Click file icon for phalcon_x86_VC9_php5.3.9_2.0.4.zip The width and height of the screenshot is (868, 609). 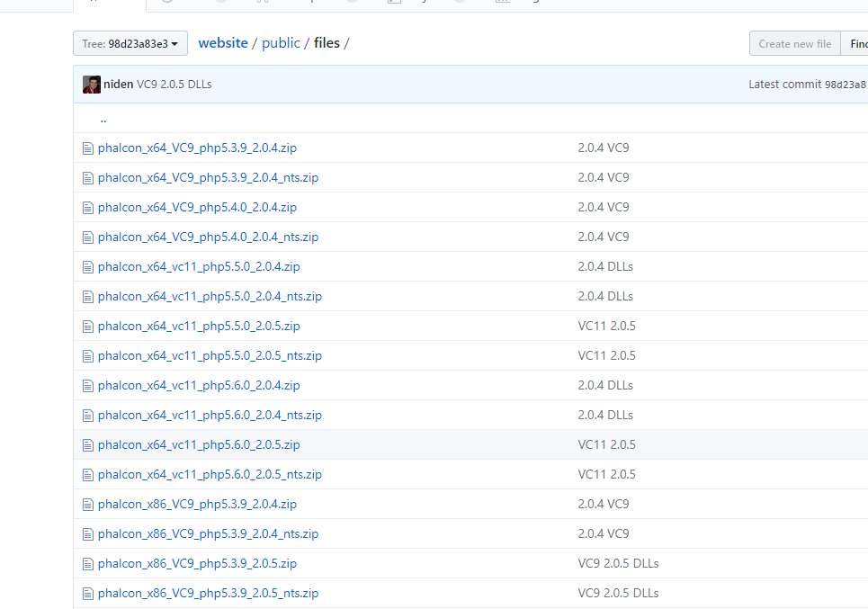[87, 505]
